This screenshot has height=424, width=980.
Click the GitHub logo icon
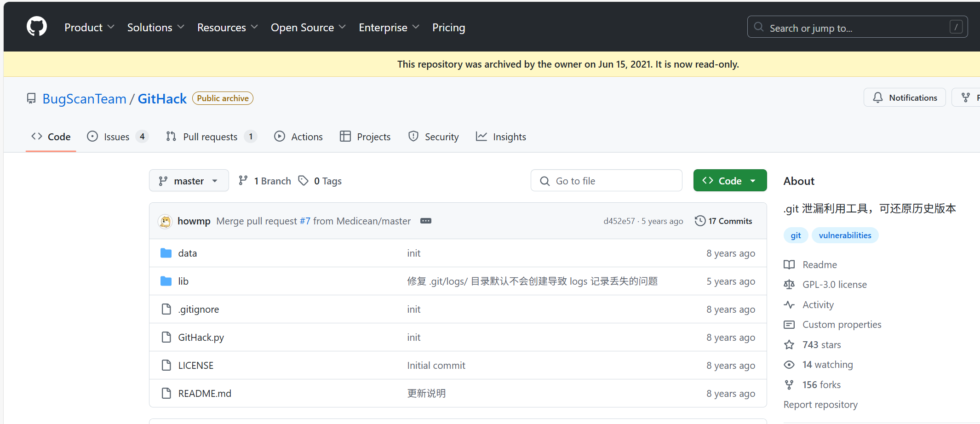[37, 27]
